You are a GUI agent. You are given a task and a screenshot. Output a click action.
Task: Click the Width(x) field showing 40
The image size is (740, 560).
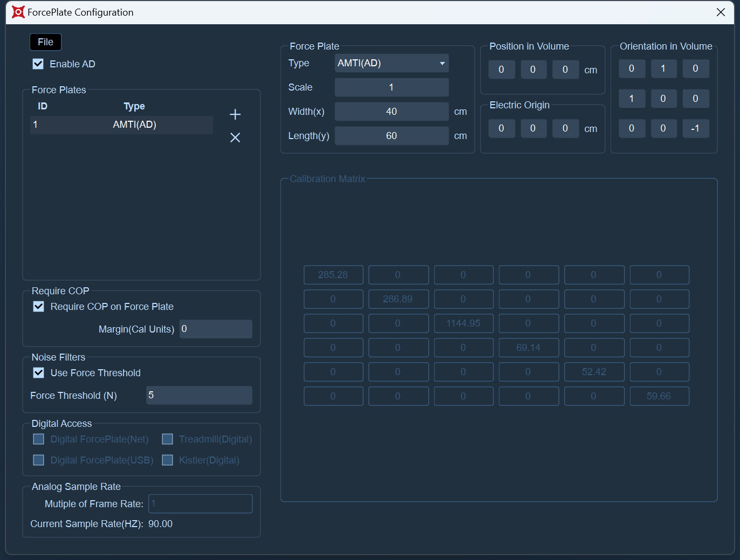(x=392, y=112)
